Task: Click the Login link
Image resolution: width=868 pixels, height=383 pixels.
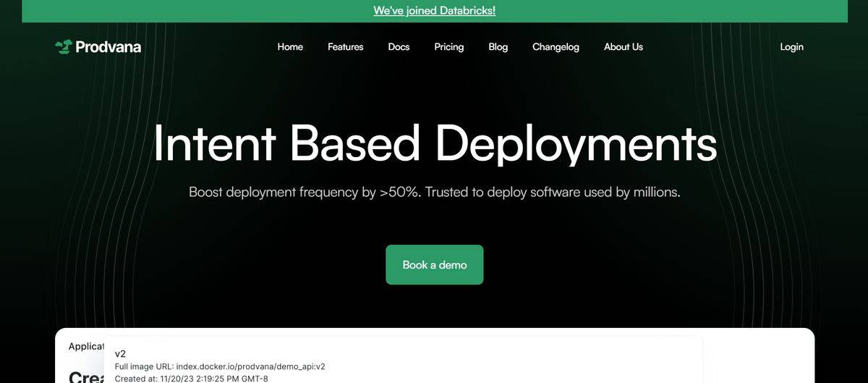Action: 791,47
